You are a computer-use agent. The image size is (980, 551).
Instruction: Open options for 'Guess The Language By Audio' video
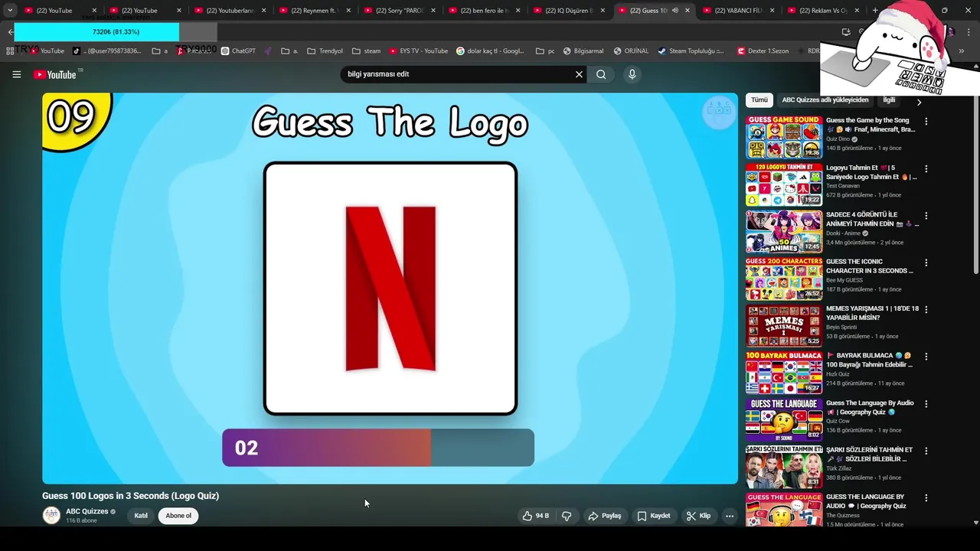click(926, 403)
